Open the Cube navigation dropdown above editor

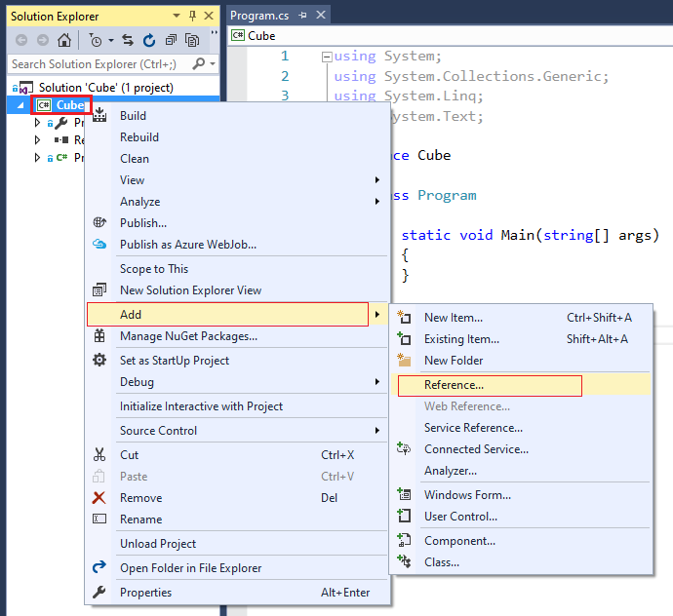pyautogui.click(x=451, y=36)
